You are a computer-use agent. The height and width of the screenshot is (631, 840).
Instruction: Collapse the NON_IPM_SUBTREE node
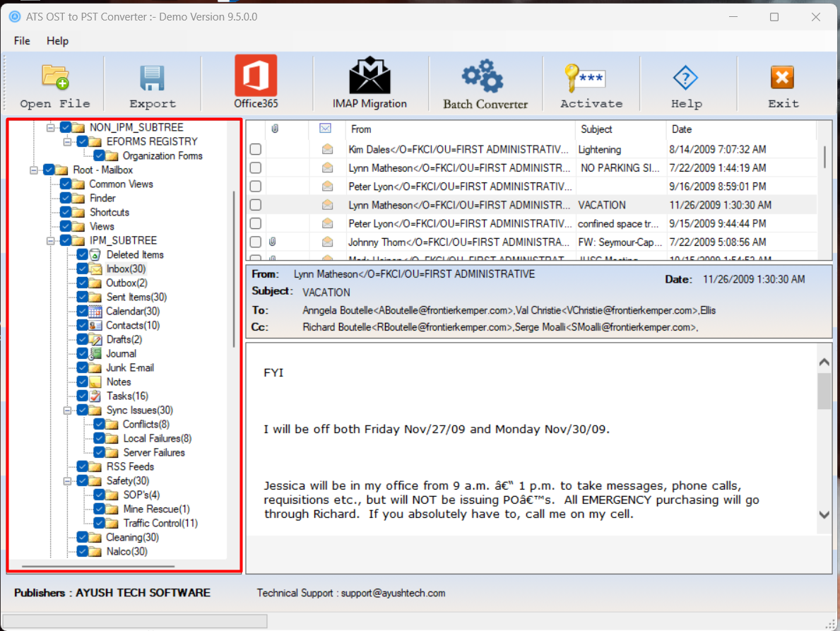(50, 127)
